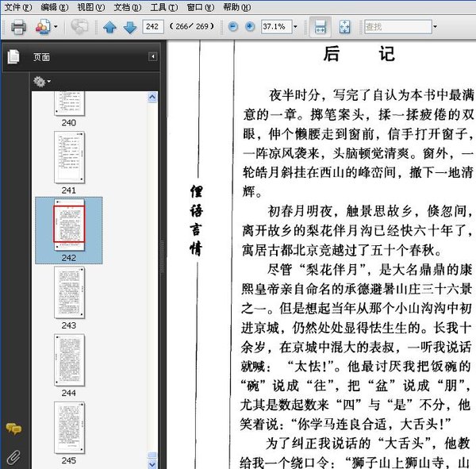Open the 帮助(H) menu

click(237, 7)
